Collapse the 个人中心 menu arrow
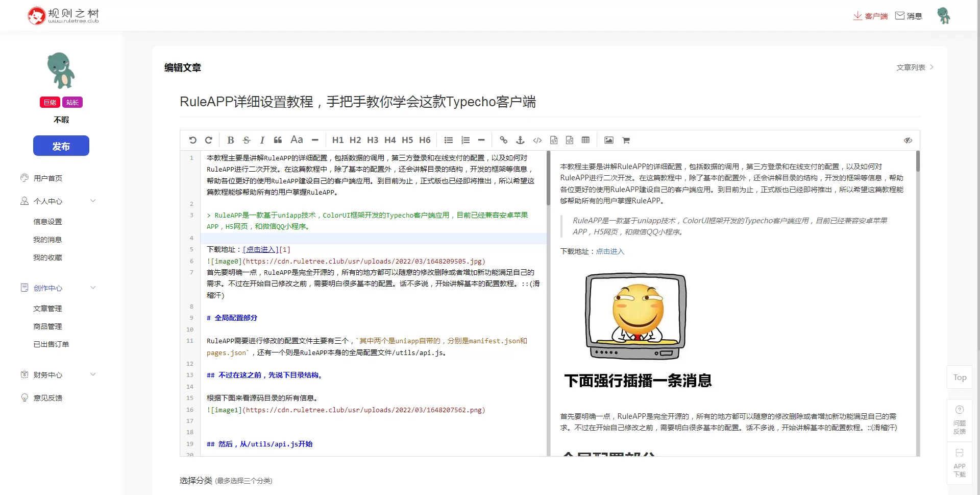Screen dimensions: 980x495 tap(93, 201)
